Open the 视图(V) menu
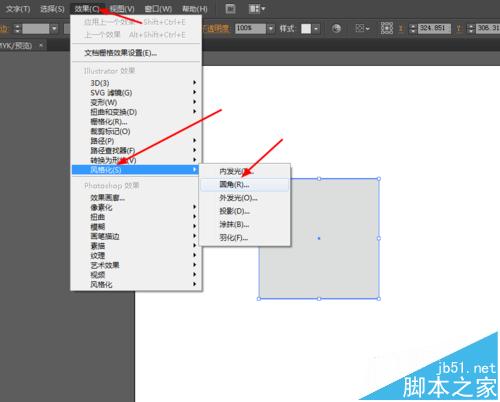Image resolution: width=500 pixels, height=402 pixels. (x=122, y=9)
